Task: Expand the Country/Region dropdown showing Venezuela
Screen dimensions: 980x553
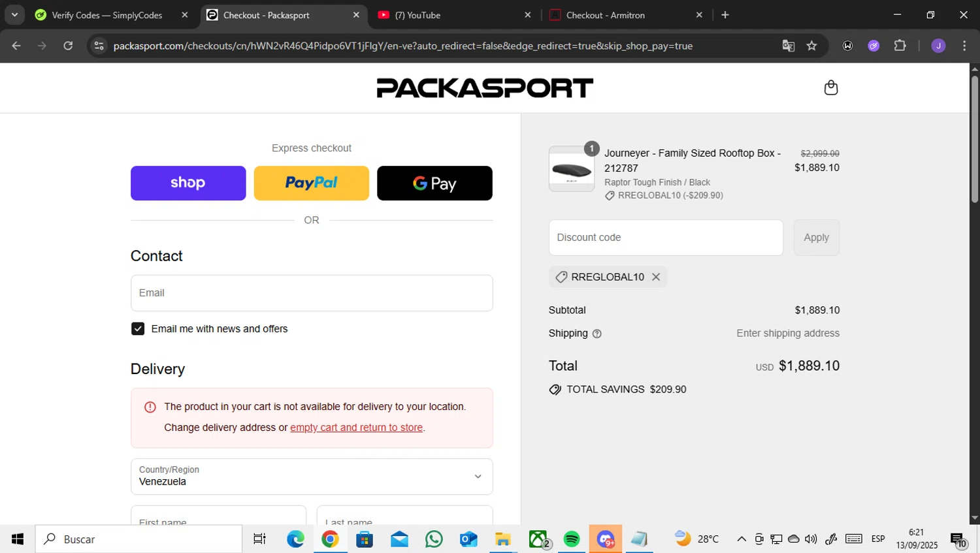Action: [x=312, y=477]
